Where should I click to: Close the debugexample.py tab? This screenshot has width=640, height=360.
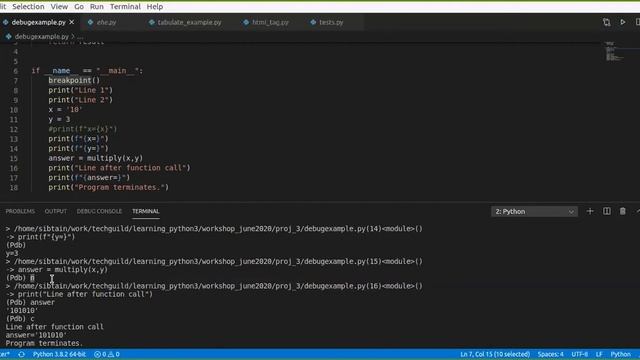(x=72, y=22)
